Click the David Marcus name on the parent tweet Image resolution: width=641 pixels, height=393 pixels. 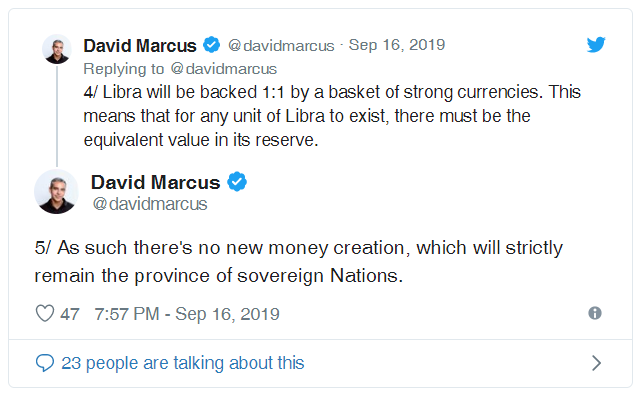140,45
